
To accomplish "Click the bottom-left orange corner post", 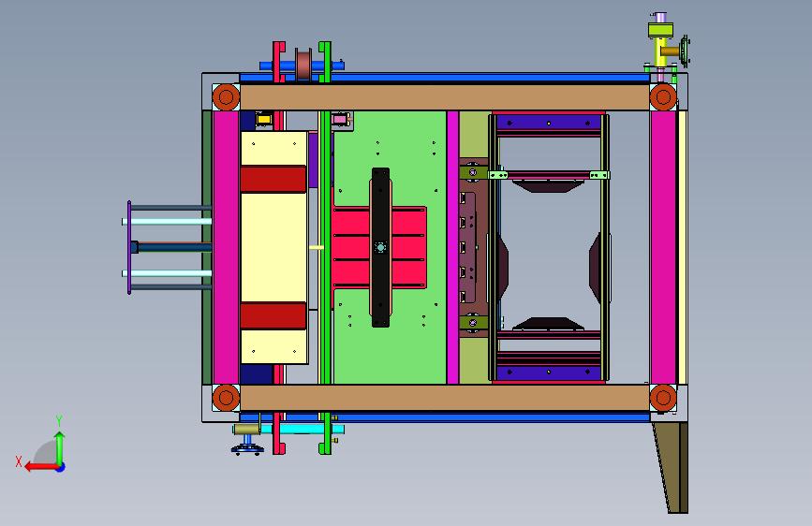I will coord(227,398).
